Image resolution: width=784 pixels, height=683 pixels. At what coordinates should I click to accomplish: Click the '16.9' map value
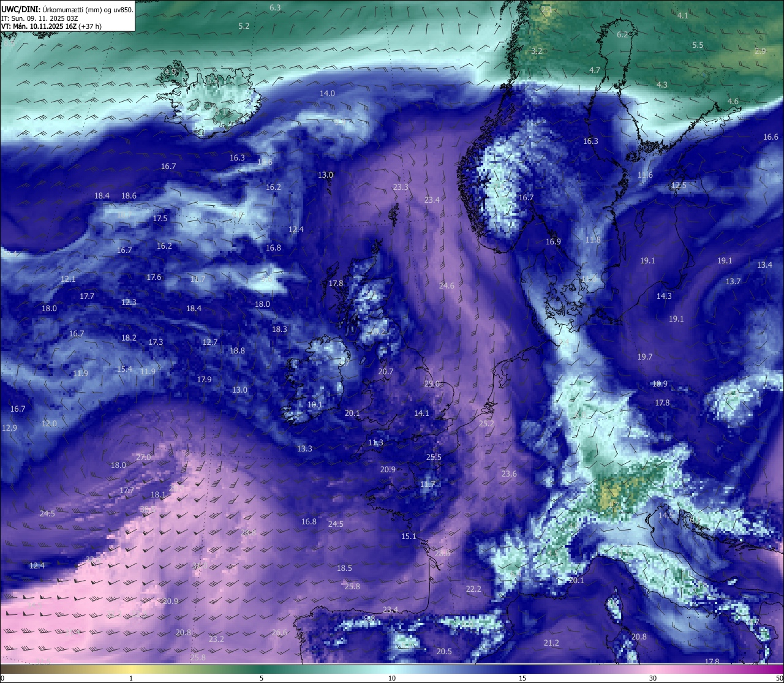click(x=553, y=241)
